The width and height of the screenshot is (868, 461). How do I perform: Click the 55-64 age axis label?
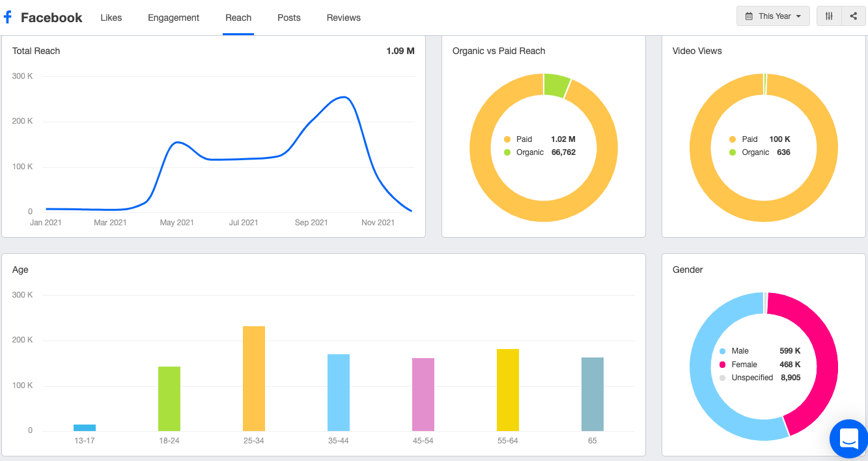(x=508, y=441)
